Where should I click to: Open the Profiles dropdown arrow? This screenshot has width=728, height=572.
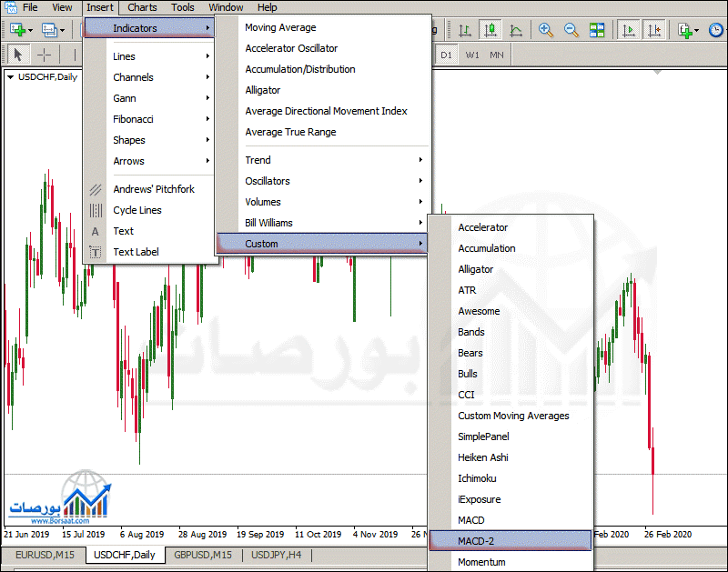[x=62, y=31]
